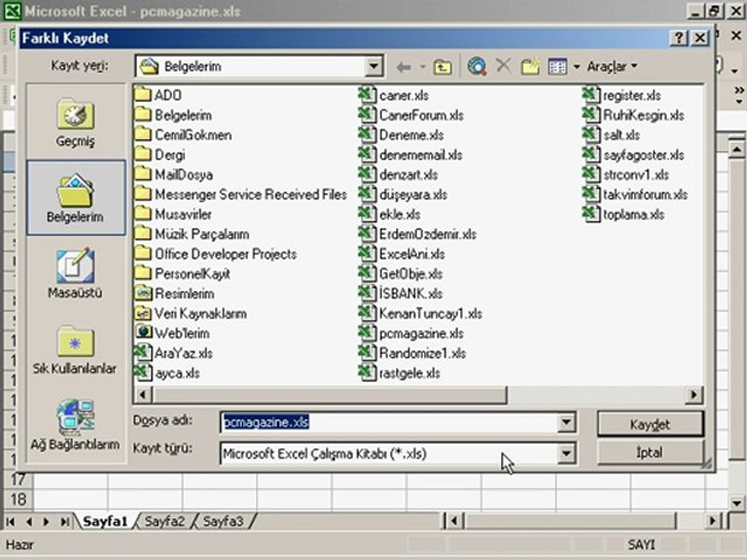Go up one folder level
This screenshot has width=747, height=560.
click(442, 67)
